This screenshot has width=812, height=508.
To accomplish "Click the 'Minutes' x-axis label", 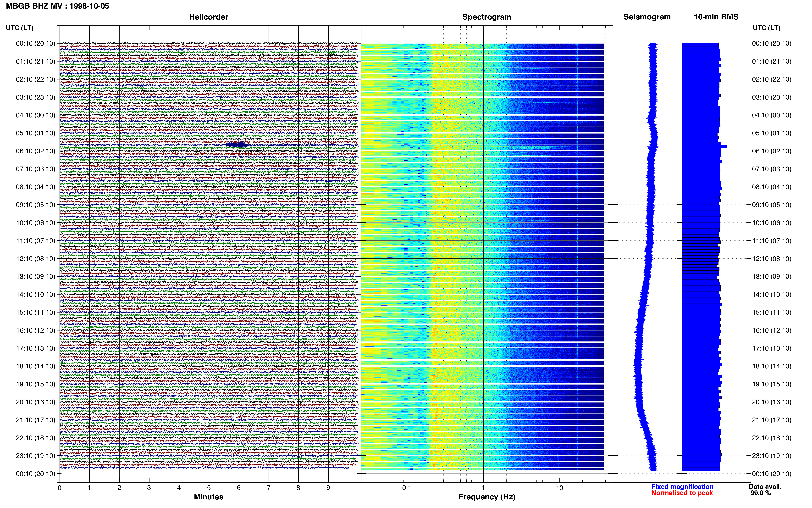I will pos(209,497).
